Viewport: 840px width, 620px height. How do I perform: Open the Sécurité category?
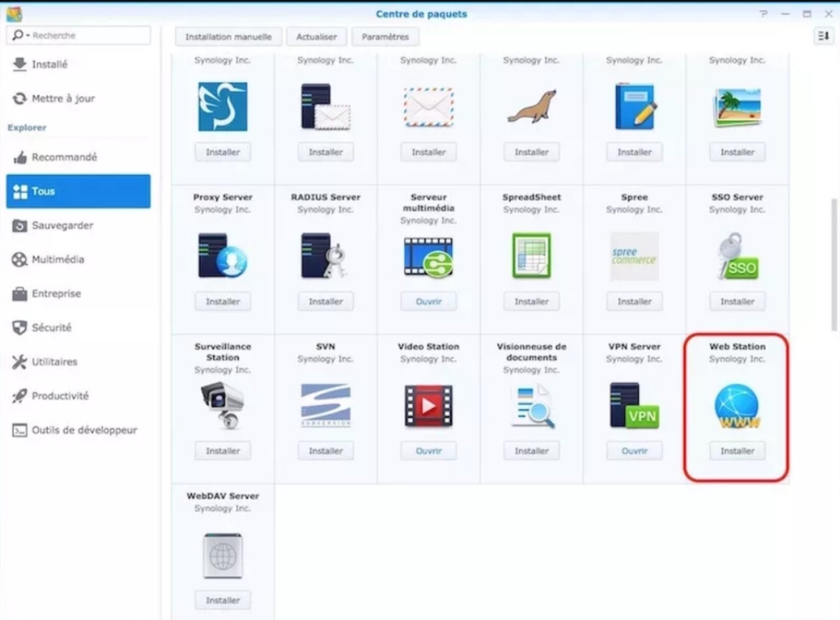(x=52, y=327)
